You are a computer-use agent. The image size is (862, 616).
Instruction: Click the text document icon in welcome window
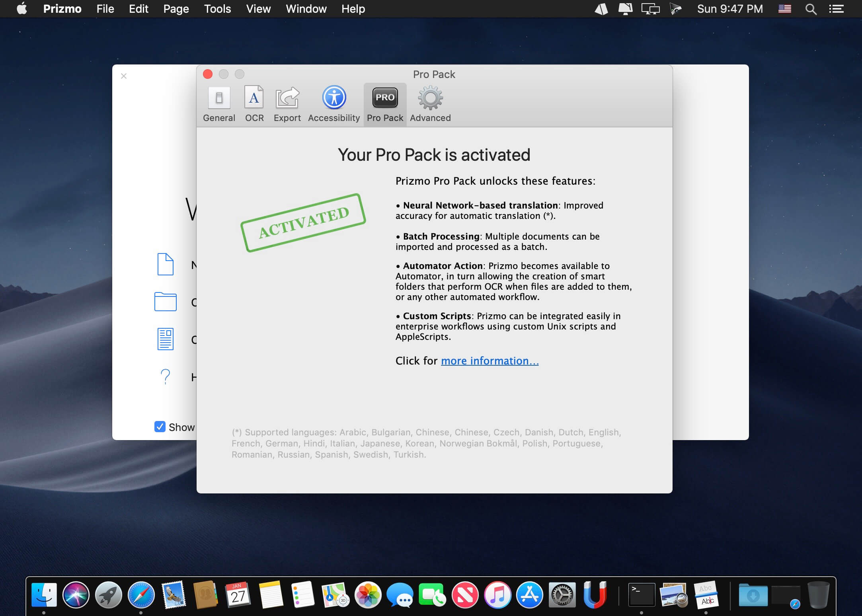(165, 339)
